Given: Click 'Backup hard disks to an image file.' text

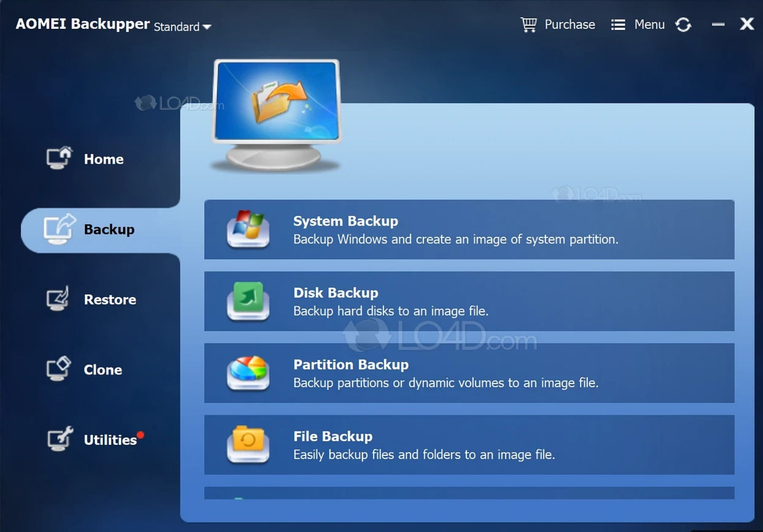Looking at the screenshot, I should [x=391, y=311].
